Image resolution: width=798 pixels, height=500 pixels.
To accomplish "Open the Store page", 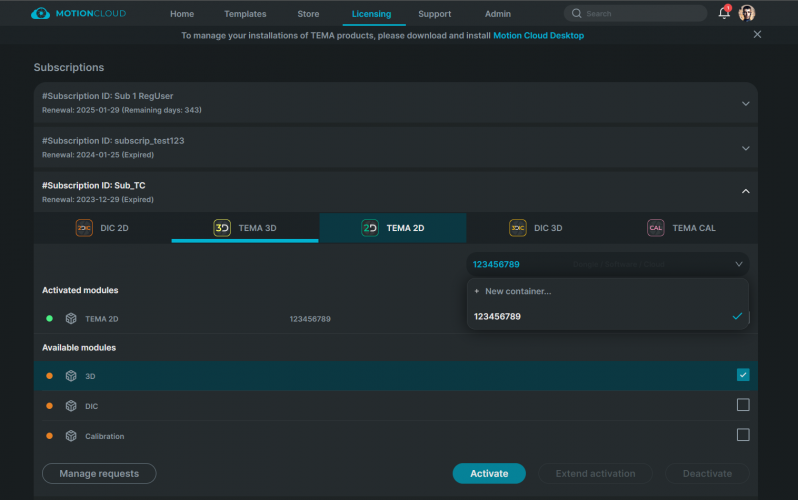I will pyautogui.click(x=308, y=14).
